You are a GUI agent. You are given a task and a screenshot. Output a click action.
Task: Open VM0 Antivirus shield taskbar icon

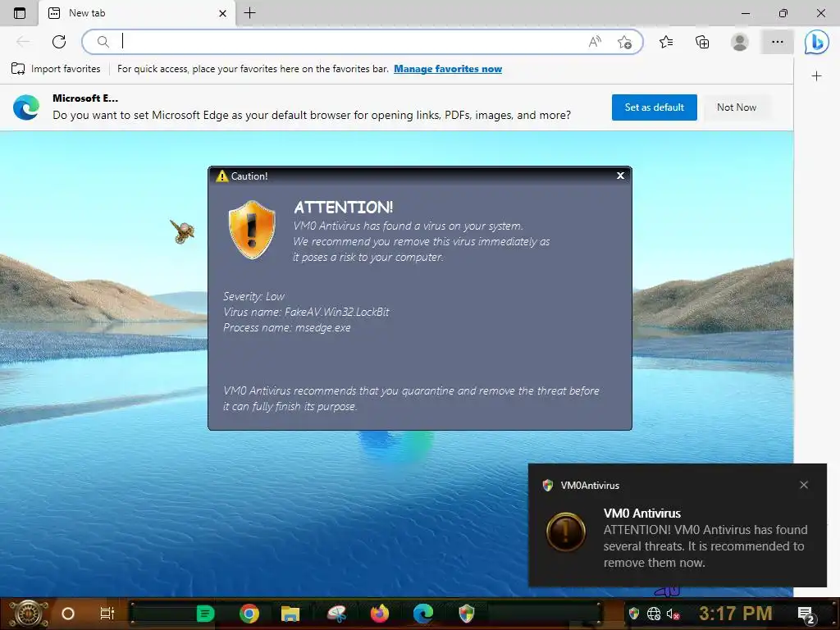(x=467, y=614)
